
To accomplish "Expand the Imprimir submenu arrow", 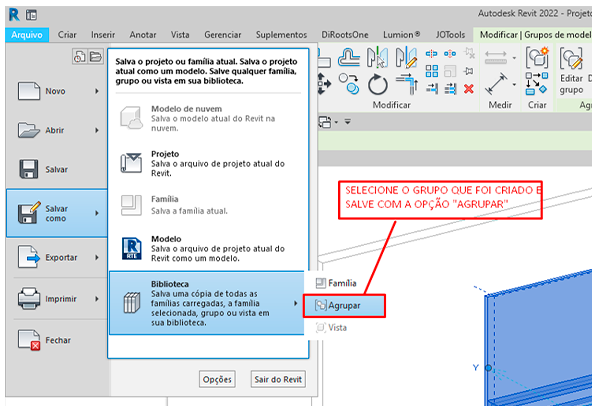I will tap(97, 299).
